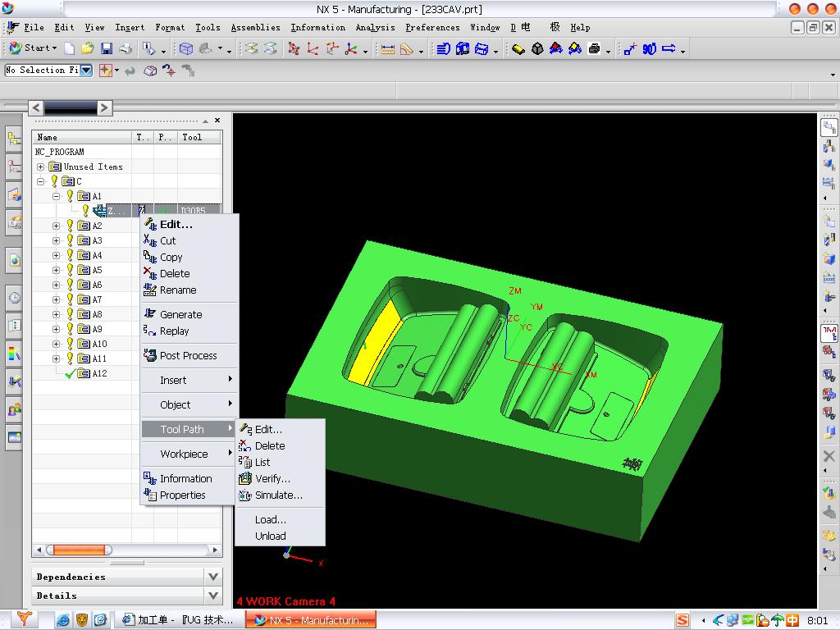The width and height of the screenshot is (840, 630).
Task: Expand the A2 program group
Action: click(57, 226)
